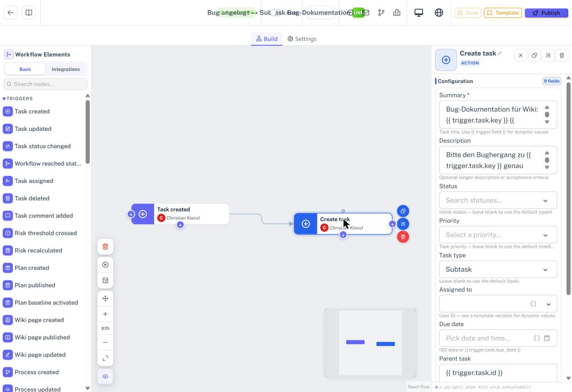The image size is (572, 392).
Task: Insert template variable in Due date field
Action: click(537, 338)
